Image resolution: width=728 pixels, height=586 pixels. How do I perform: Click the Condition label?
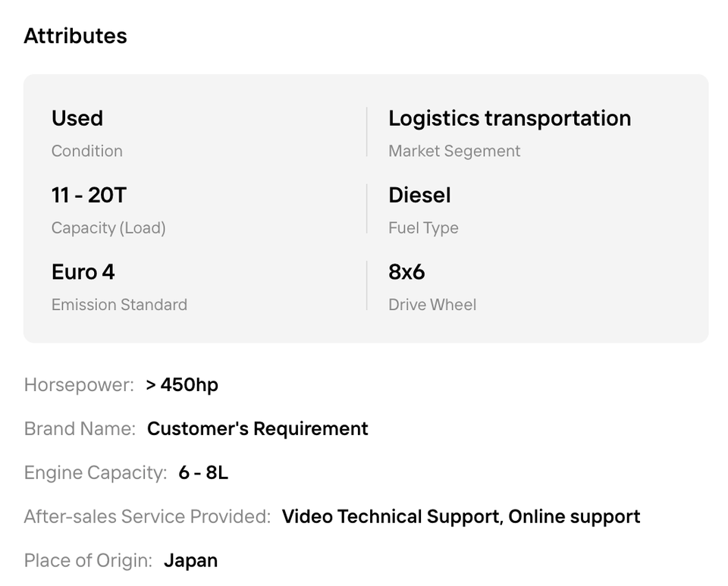tap(86, 151)
